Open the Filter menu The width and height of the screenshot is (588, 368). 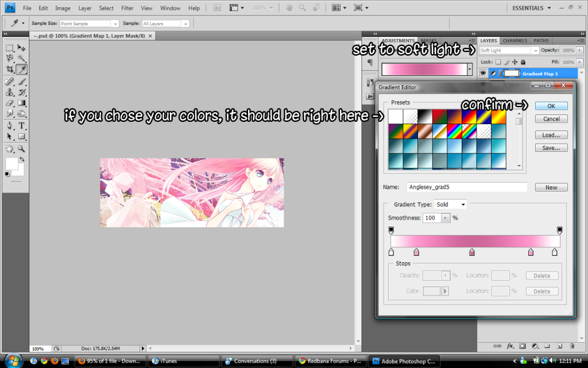tap(127, 8)
